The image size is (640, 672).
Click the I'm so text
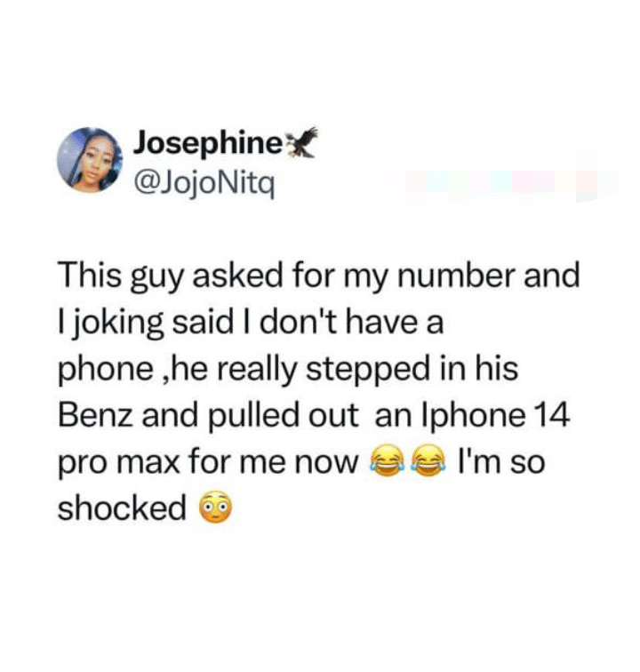point(501,461)
